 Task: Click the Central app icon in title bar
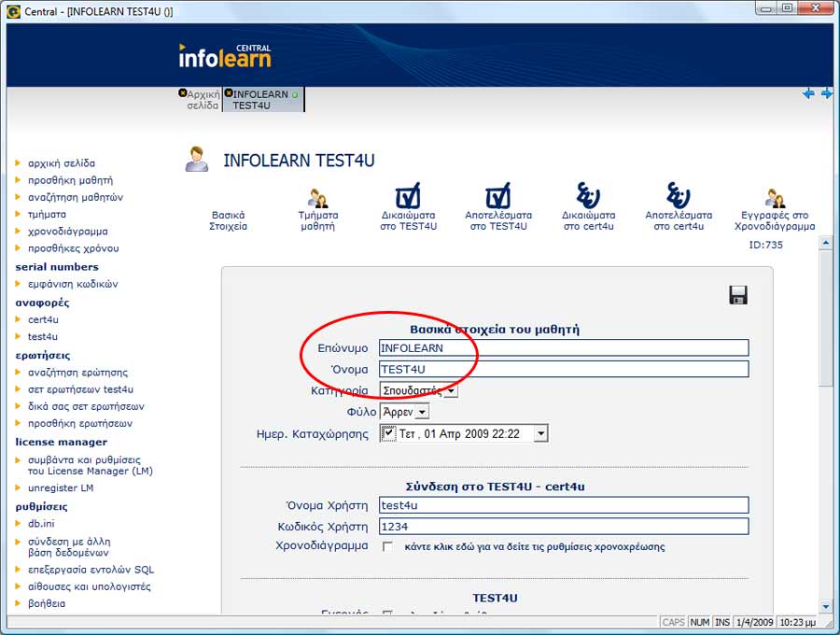(x=14, y=11)
